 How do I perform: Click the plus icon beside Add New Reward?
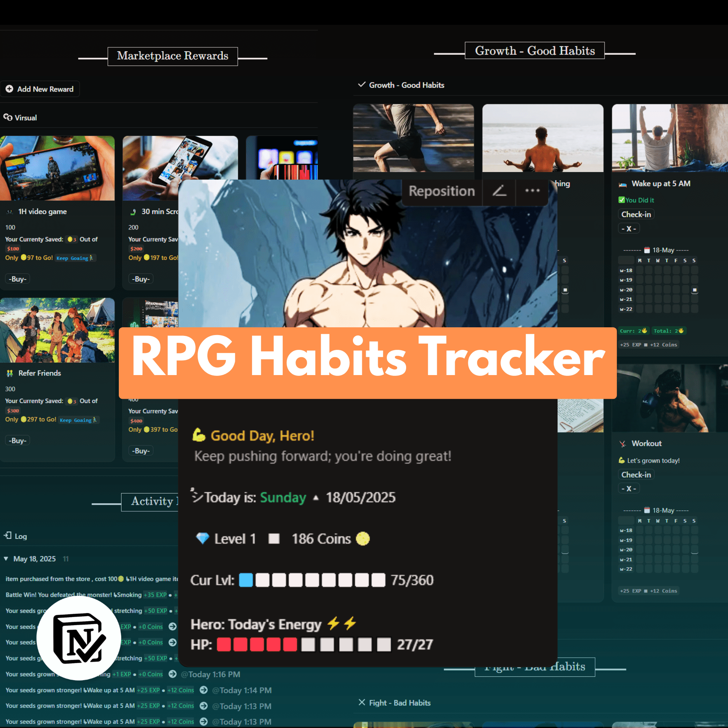(9, 89)
